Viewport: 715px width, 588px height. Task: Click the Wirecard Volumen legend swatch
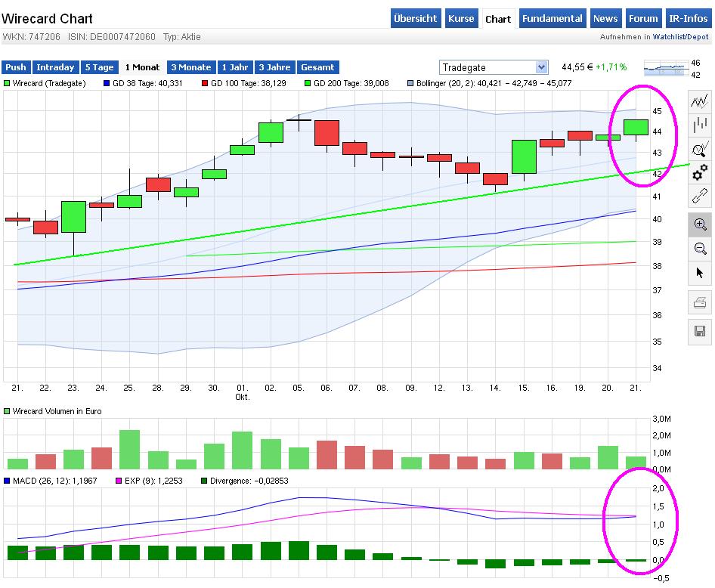(x=6, y=411)
